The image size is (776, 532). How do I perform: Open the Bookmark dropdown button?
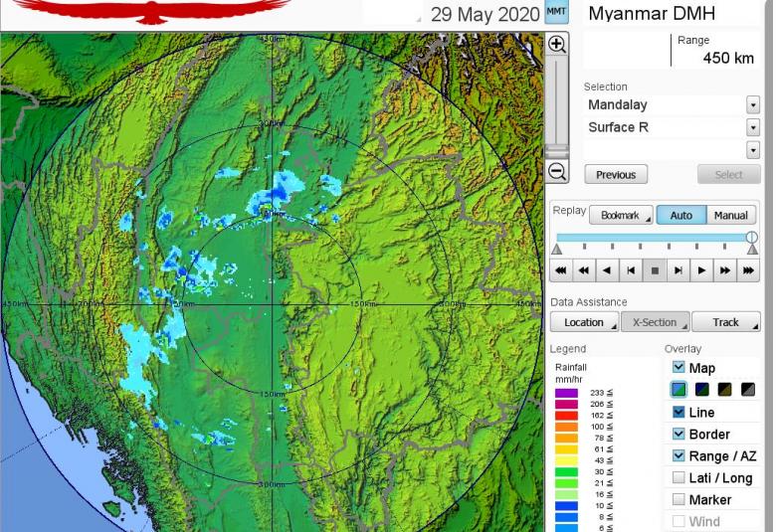(x=621, y=216)
